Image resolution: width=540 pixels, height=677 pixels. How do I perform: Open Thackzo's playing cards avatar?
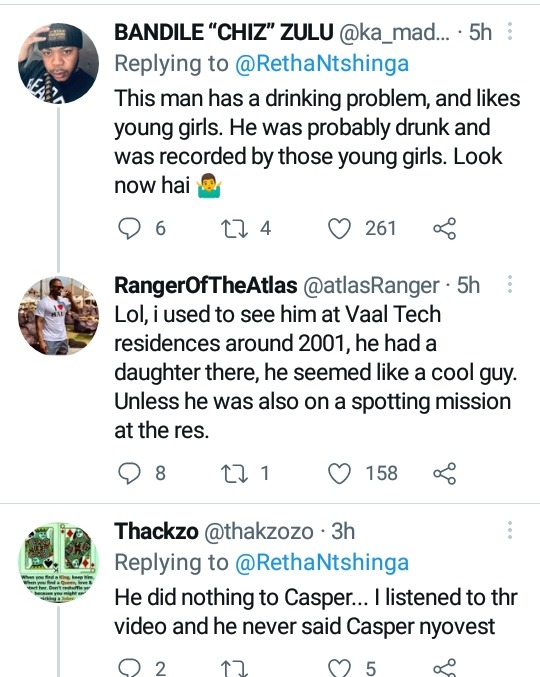click(58, 563)
